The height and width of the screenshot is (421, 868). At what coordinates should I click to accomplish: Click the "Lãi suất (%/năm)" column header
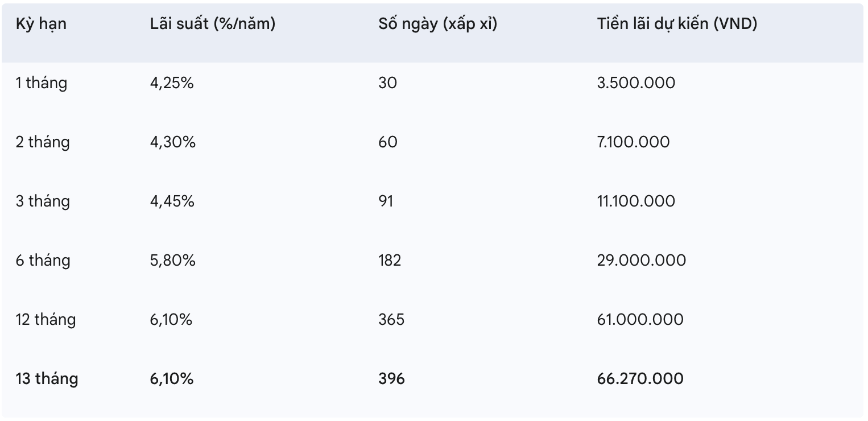[213, 24]
